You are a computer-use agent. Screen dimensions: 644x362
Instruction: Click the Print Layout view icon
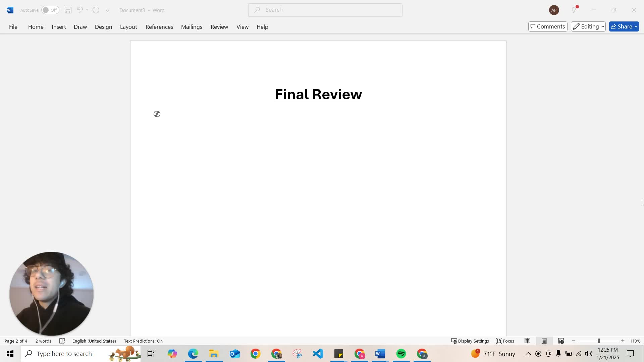pyautogui.click(x=544, y=341)
